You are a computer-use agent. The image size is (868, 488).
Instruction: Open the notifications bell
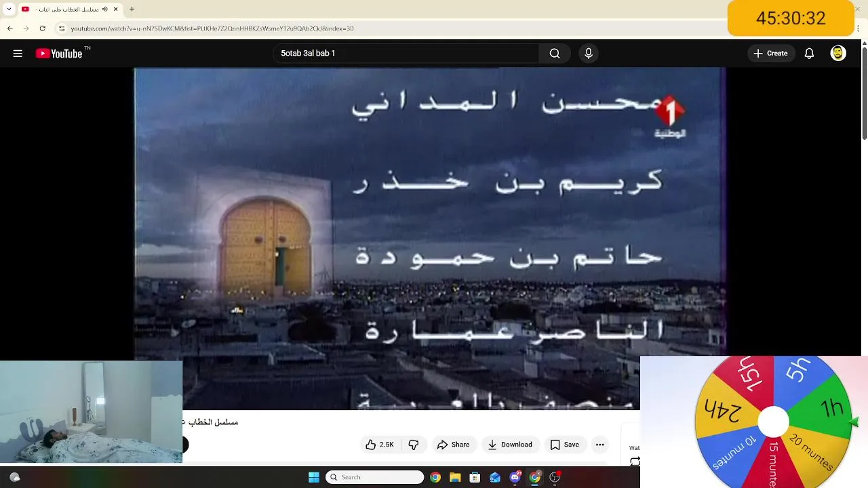tap(809, 54)
